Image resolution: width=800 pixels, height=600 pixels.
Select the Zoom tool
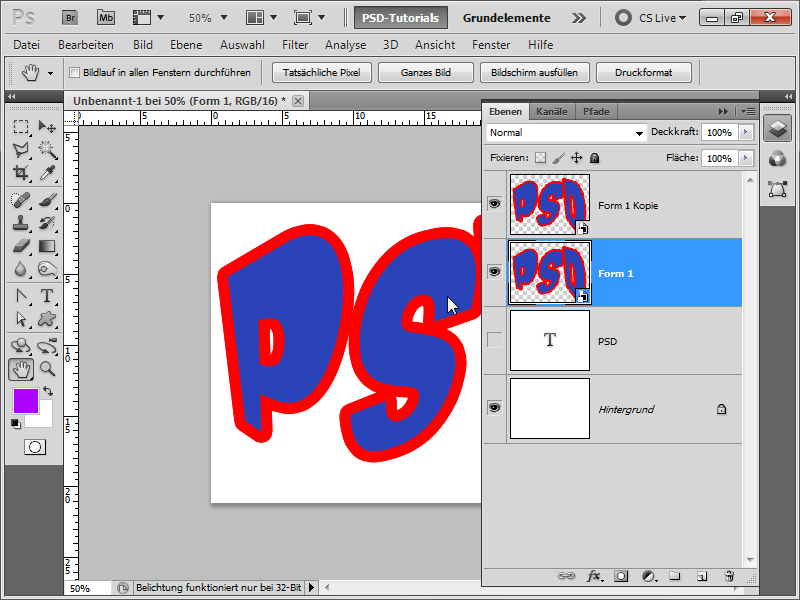click(47, 369)
